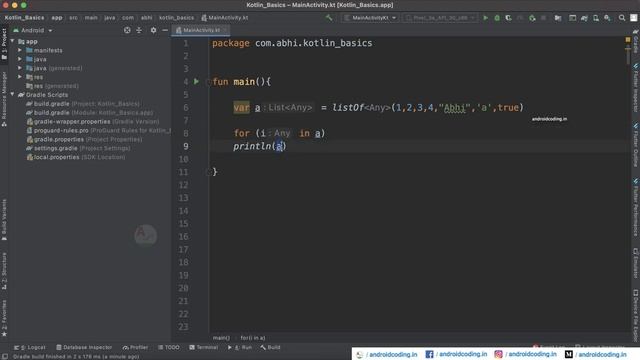Open the Emulator side tab
Image resolution: width=640 pixels, height=360 pixels.
(636, 263)
